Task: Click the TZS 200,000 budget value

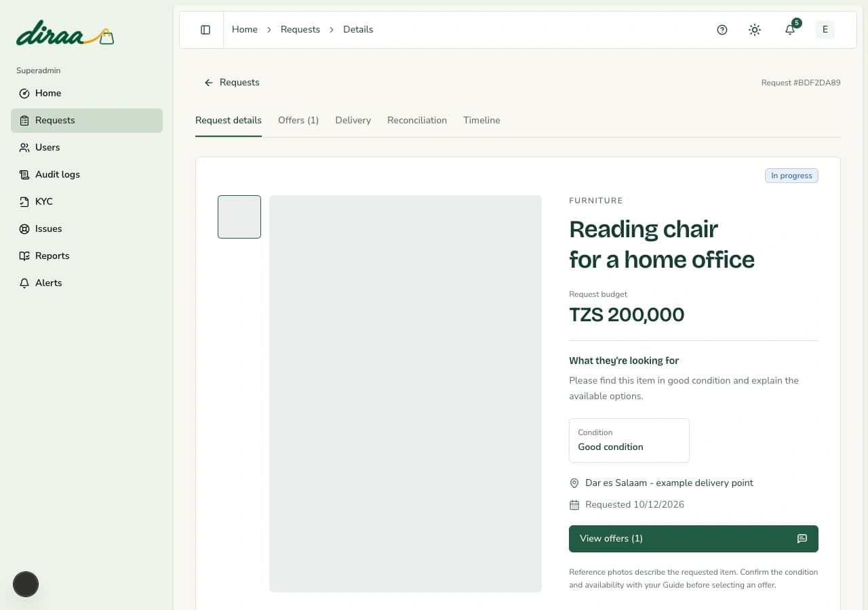Action: 627,314
